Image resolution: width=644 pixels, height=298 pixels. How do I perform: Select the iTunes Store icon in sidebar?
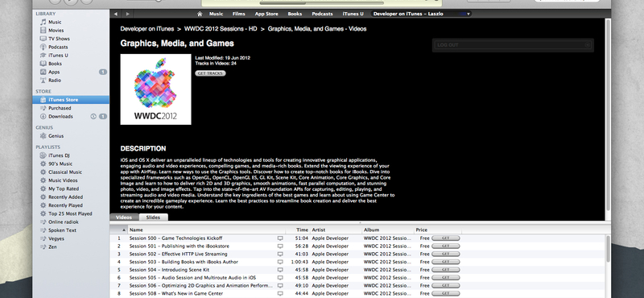pos(43,100)
